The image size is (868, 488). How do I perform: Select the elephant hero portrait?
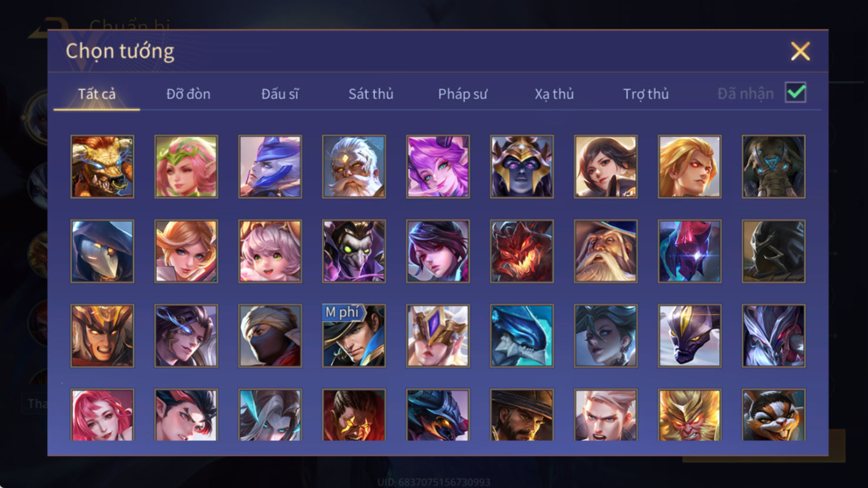tap(773, 166)
